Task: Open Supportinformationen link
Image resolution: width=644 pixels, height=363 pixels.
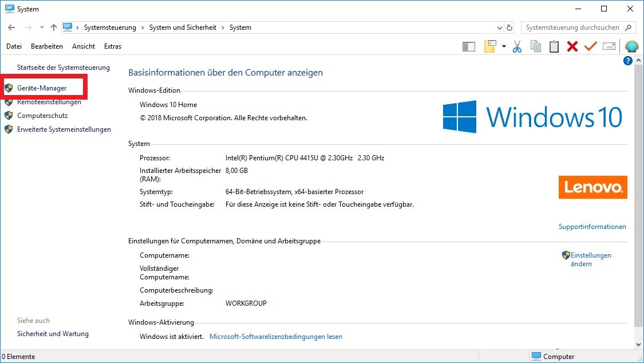Action: [592, 227]
